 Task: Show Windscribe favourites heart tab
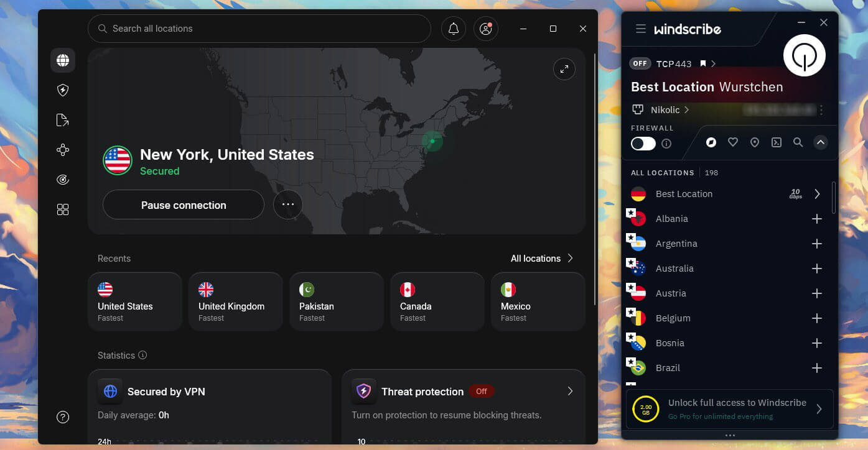coord(733,142)
